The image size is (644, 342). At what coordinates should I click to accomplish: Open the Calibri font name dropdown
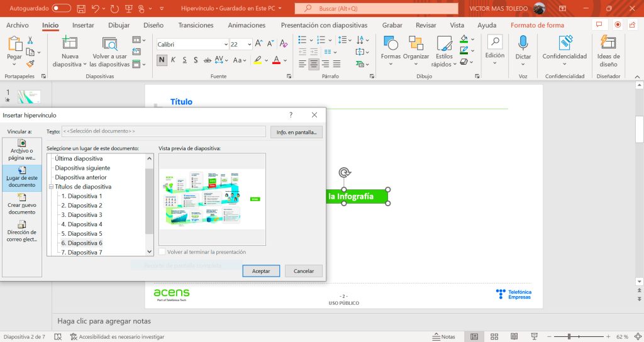click(226, 45)
